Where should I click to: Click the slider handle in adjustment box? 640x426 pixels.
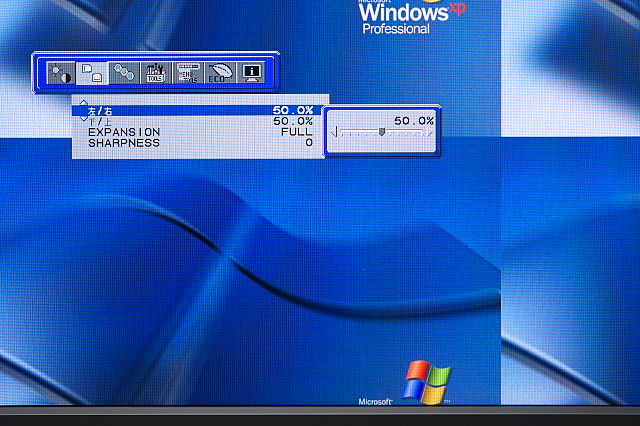pyautogui.click(x=382, y=131)
